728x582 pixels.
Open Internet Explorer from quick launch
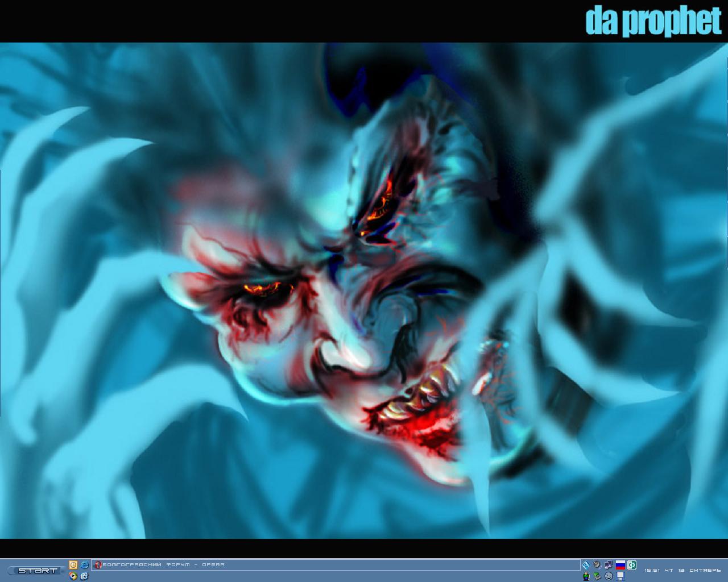(85, 564)
